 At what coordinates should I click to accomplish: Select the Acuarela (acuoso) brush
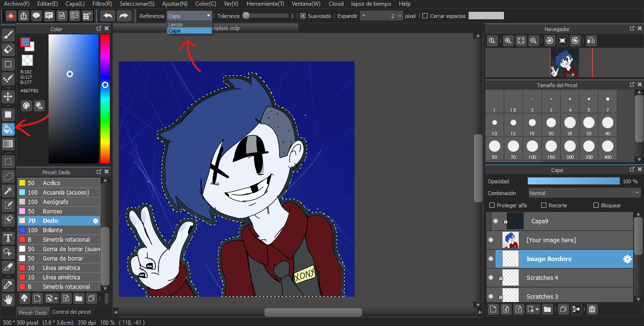pos(65,192)
